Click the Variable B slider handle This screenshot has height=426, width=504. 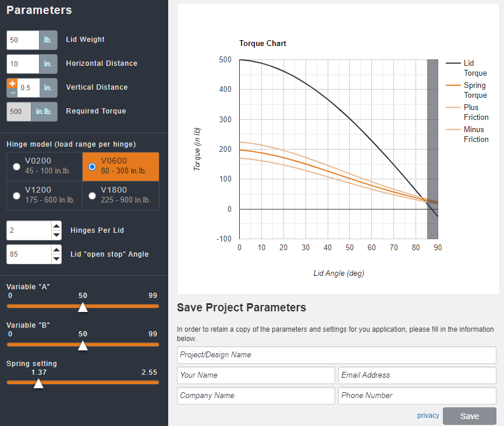pyautogui.click(x=83, y=346)
